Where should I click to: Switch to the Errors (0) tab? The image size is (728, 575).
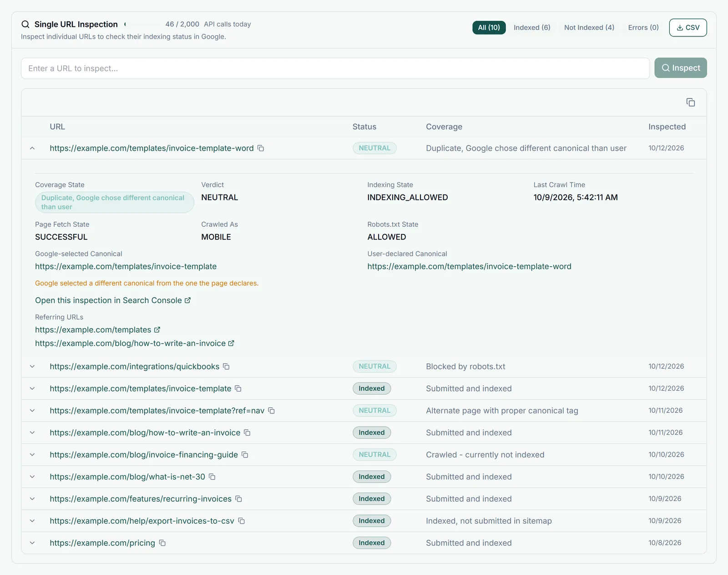coord(643,28)
